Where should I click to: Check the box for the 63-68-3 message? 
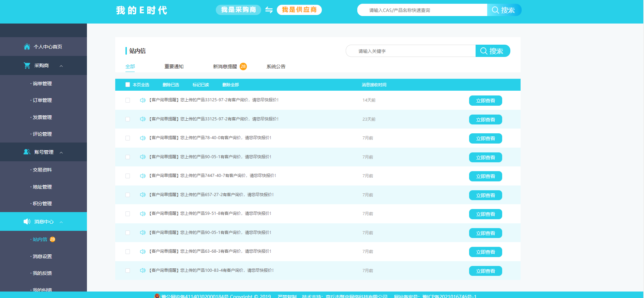[x=128, y=252]
